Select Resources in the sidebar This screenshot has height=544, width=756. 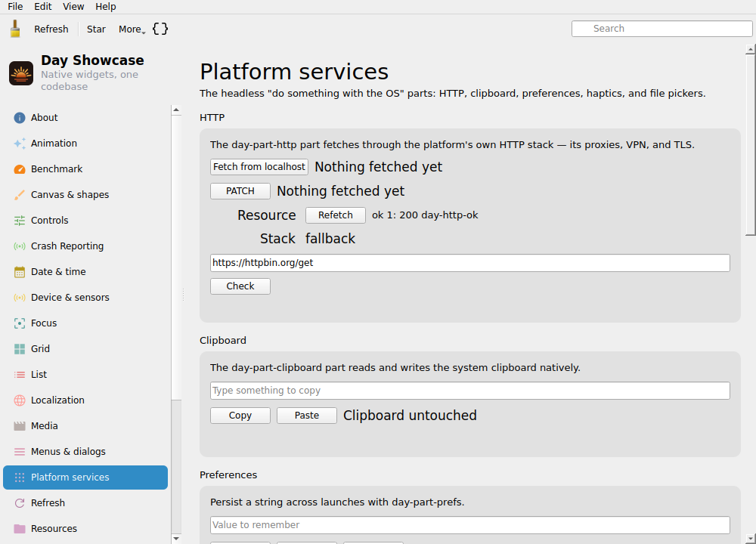tap(85, 529)
